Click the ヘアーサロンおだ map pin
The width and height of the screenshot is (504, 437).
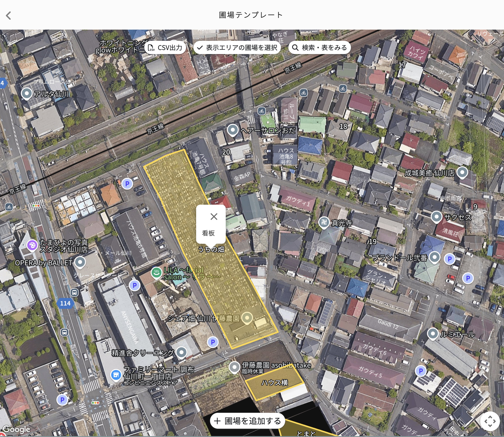(233, 130)
